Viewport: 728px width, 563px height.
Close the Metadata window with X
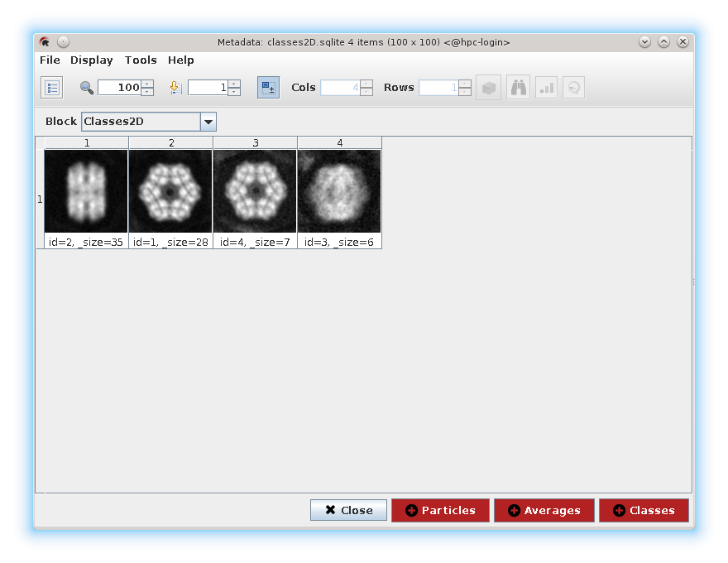pos(682,41)
